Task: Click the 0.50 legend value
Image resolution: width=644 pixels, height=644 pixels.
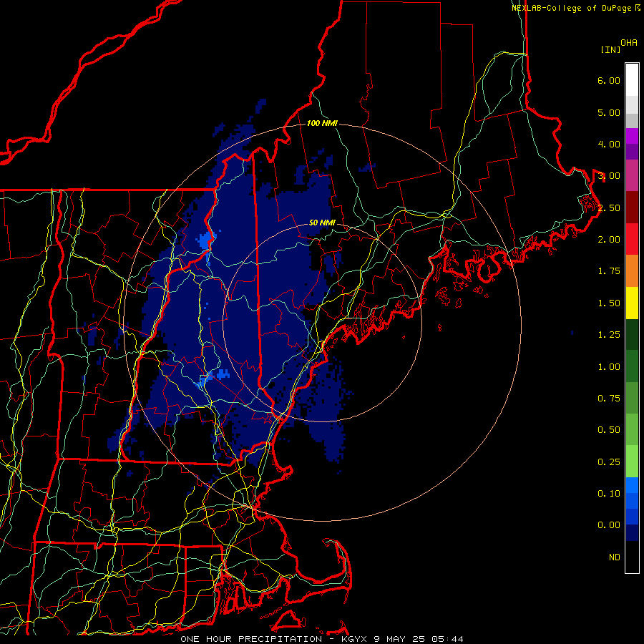Action: click(x=609, y=430)
